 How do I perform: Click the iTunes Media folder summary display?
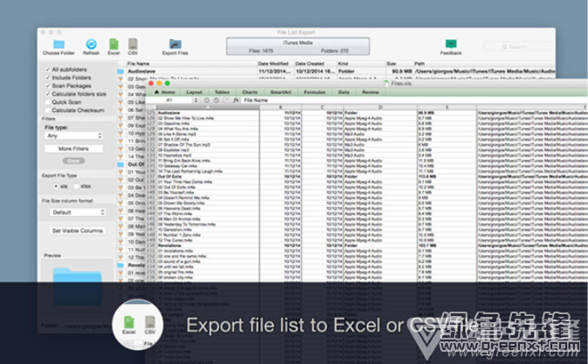[298, 46]
